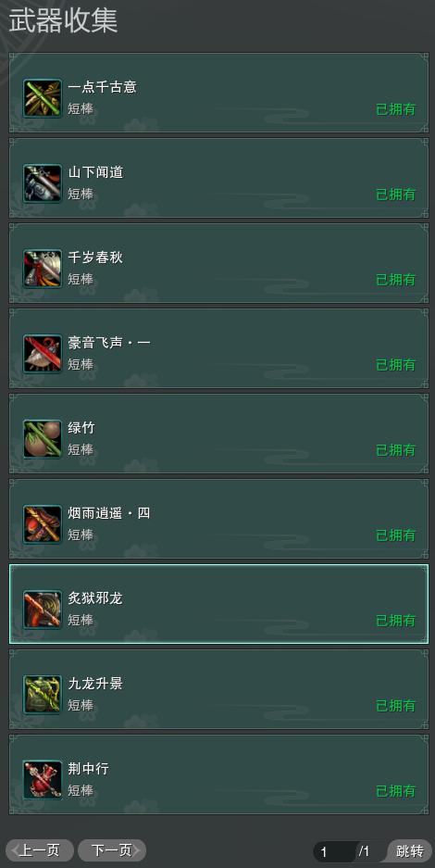Open the 豪音飞声·一 weapon icon
The image size is (435, 868).
pos(43,354)
